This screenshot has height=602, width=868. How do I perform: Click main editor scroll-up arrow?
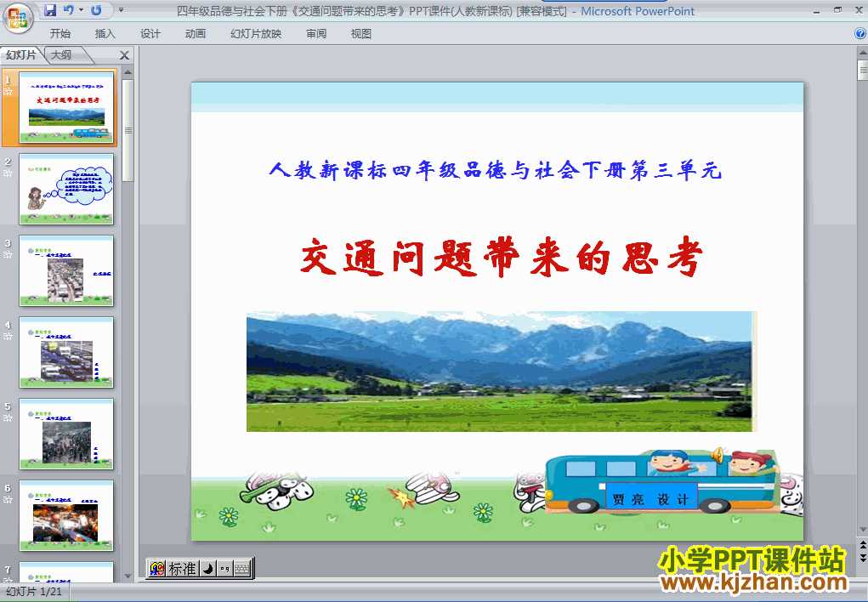pyautogui.click(x=862, y=54)
